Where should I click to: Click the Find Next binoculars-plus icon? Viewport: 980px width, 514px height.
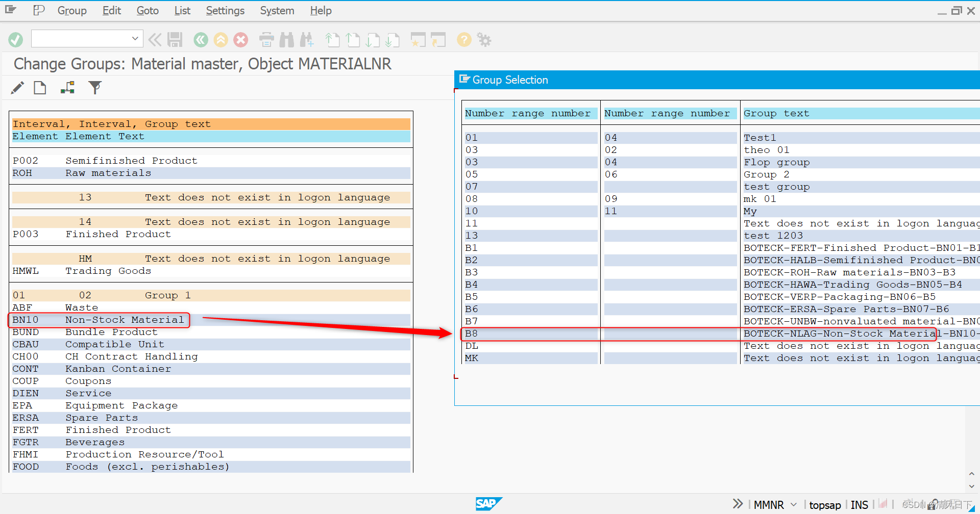[307, 39]
